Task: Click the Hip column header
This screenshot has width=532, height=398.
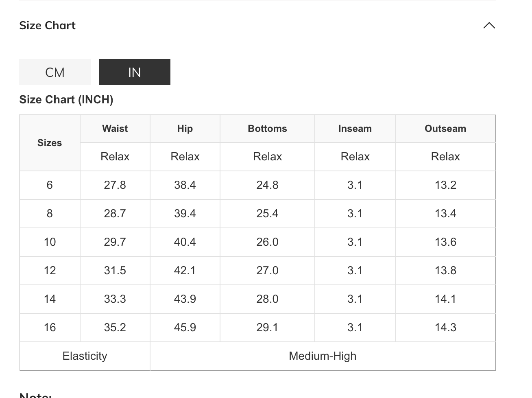Action: pos(185,129)
